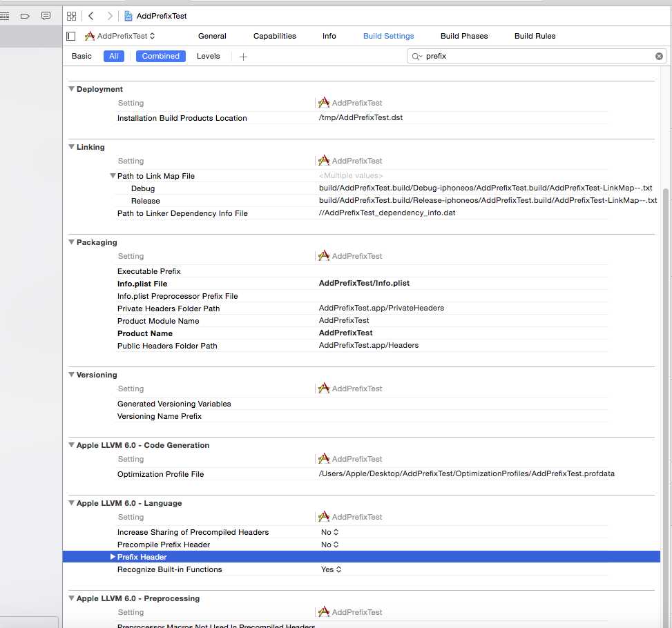Collapse the Packaging section

(x=71, y=242)
